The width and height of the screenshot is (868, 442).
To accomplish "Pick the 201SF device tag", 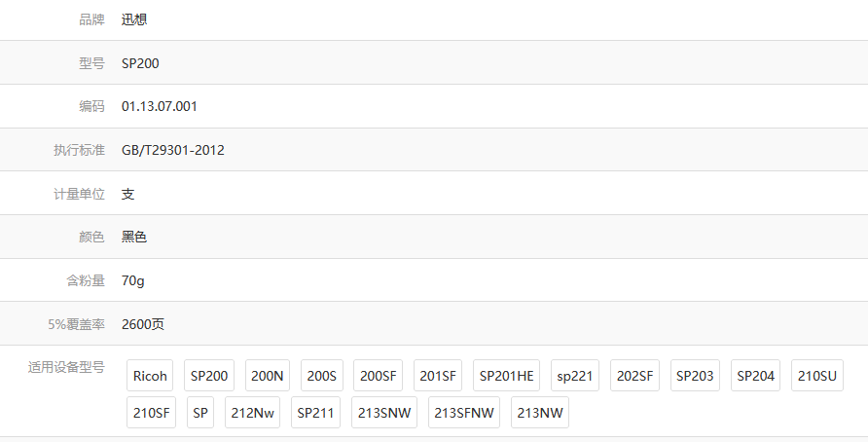I will point(438,376).
